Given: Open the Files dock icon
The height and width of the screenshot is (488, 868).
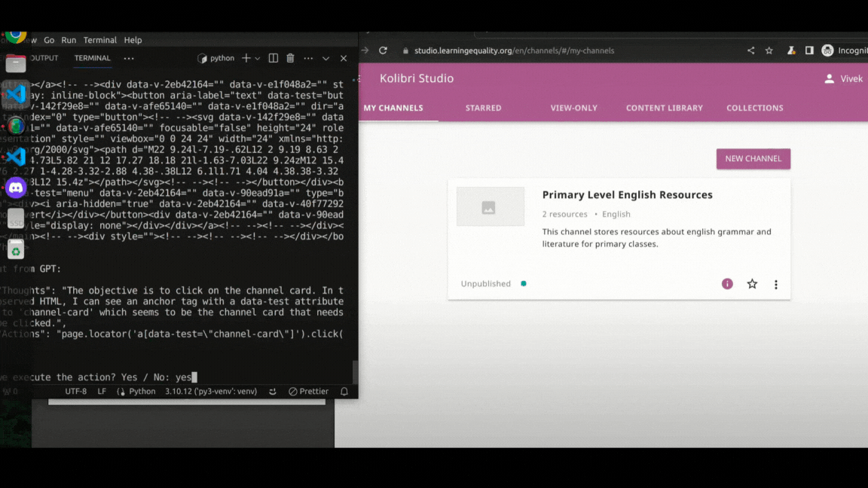Looking at the screenshot, I should [x=16, y=64].
